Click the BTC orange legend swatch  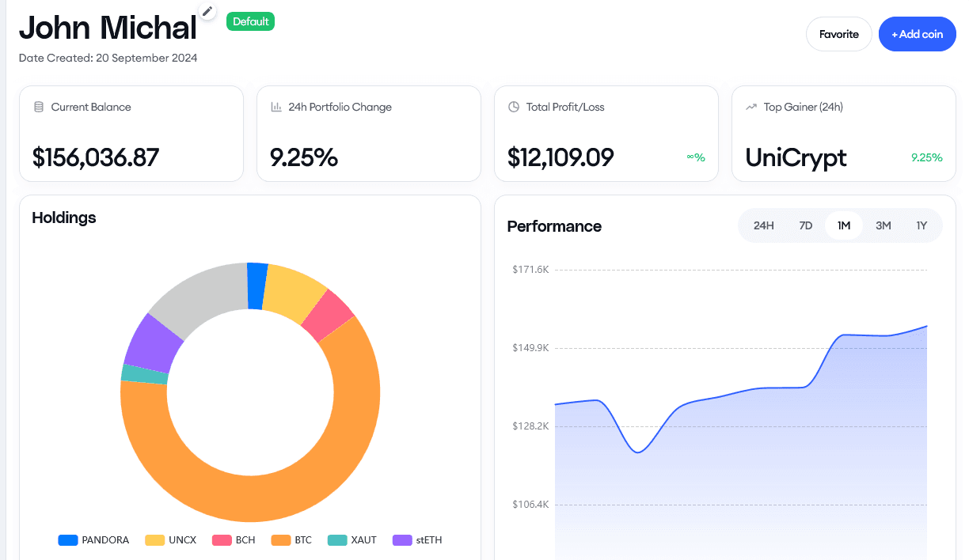(x=281, y=540)
